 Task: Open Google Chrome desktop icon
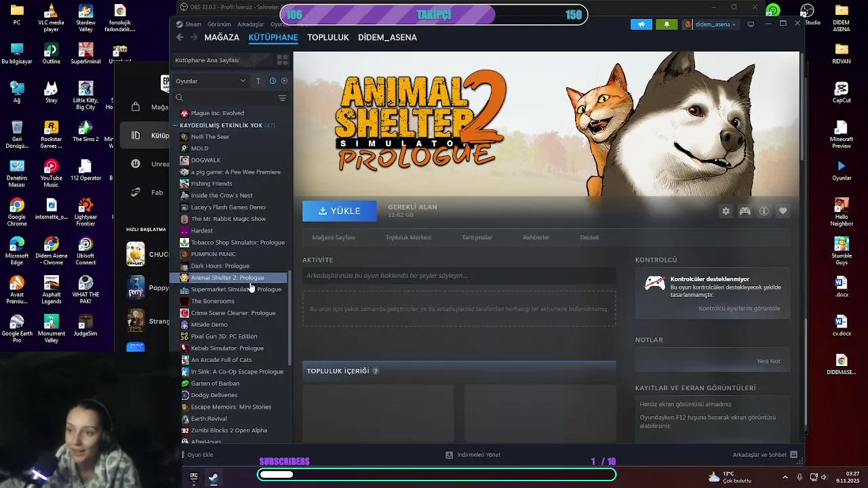[x=17, y=211]
